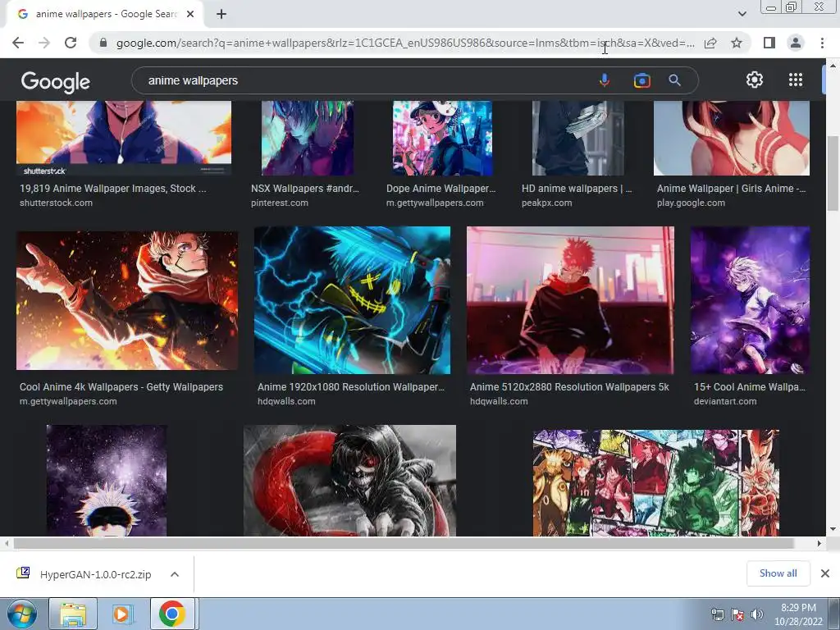Click the peakpx.com source text
The width and height of the screenshot is (840, 630).
pyautogui.click(x=547, y=203)
